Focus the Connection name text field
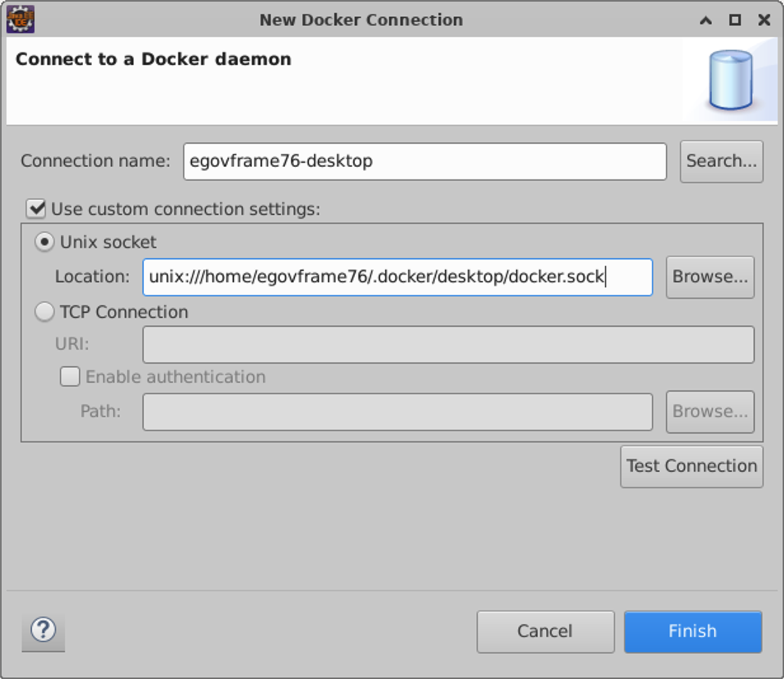Viewport: 784px width, 679px height. click(x=424, y=161)
